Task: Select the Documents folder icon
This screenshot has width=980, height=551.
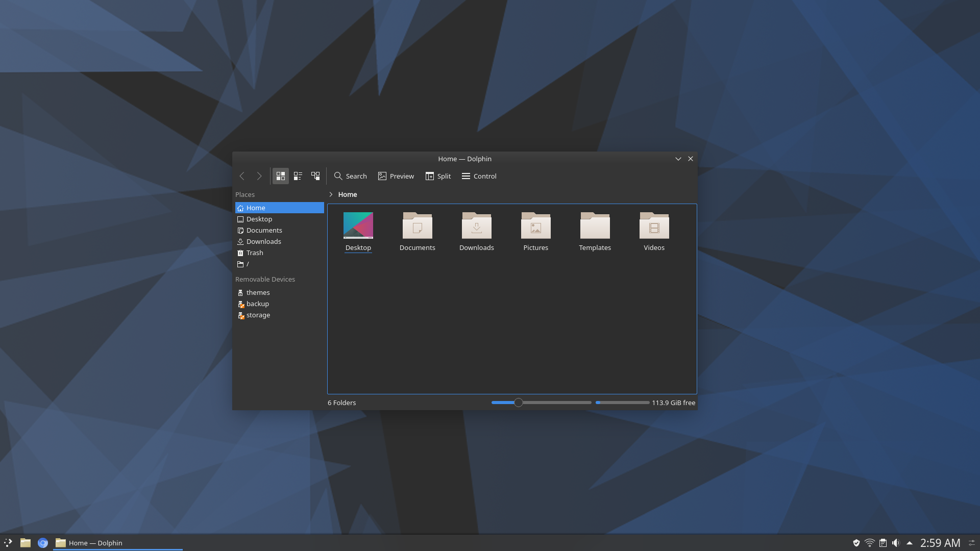Action: click(418, 226)
